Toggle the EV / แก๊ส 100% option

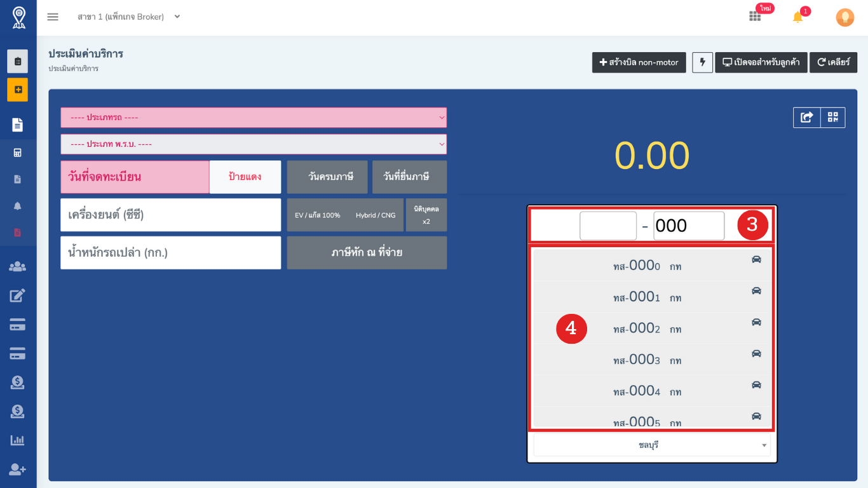tap(317, 215)
